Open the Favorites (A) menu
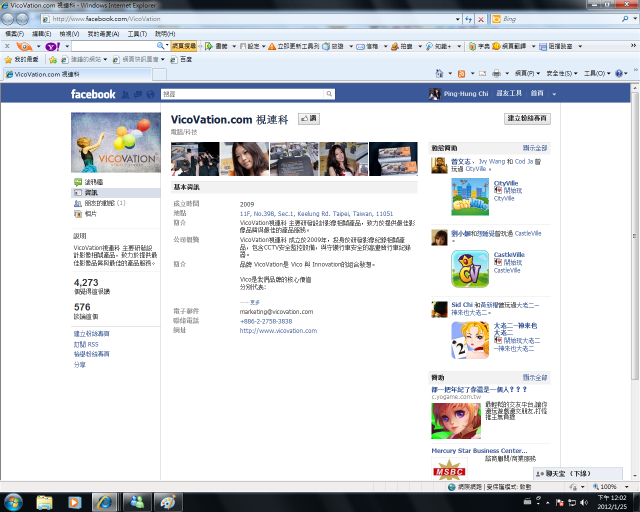640x512 pixels. click(103, 34)
